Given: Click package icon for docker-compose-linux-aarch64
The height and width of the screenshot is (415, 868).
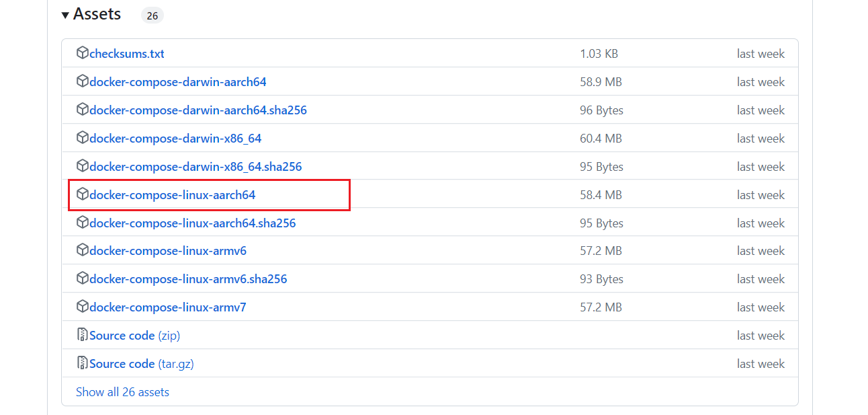Looking at the screenshot, I should (82, 194).
